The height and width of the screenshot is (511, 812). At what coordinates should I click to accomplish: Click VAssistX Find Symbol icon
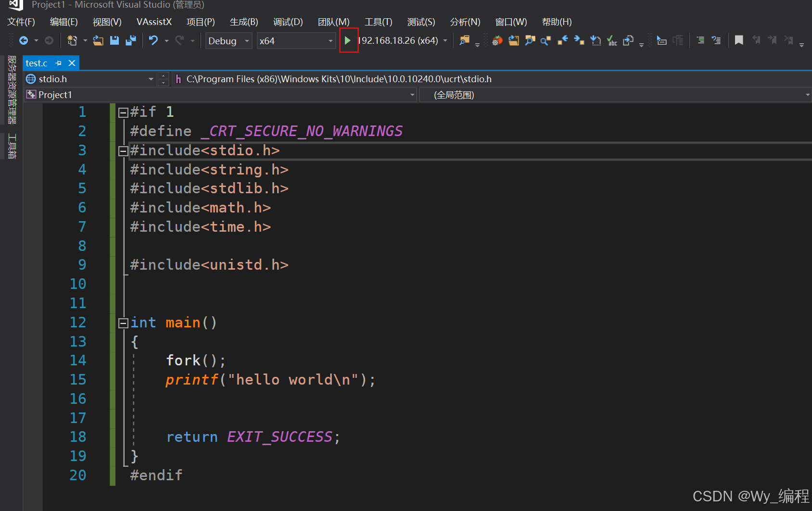point(530,41)
